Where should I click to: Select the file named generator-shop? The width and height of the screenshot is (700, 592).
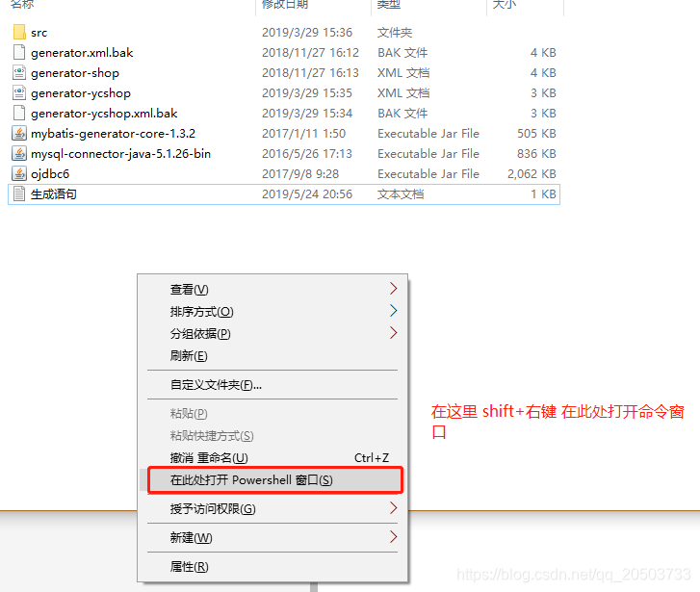[75, 73]
